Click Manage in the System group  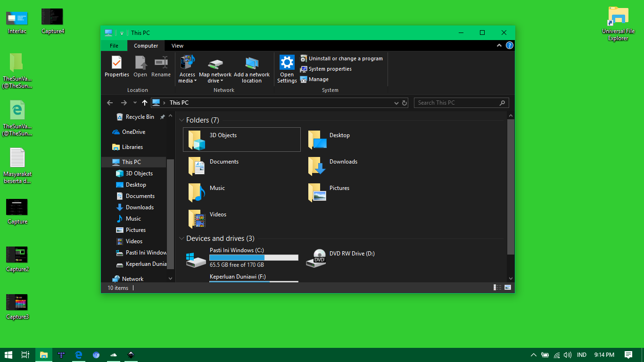click(x=318, y=79)
